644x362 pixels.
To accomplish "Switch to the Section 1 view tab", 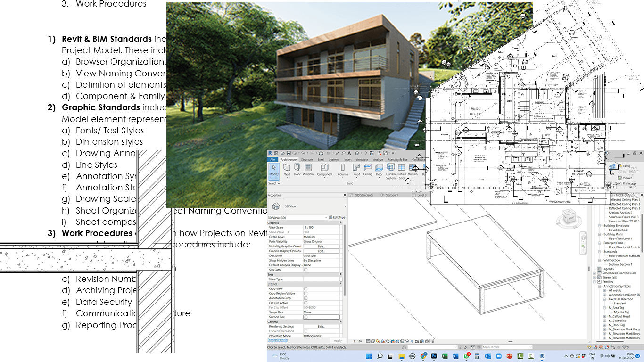I will [x=391, y=195].
